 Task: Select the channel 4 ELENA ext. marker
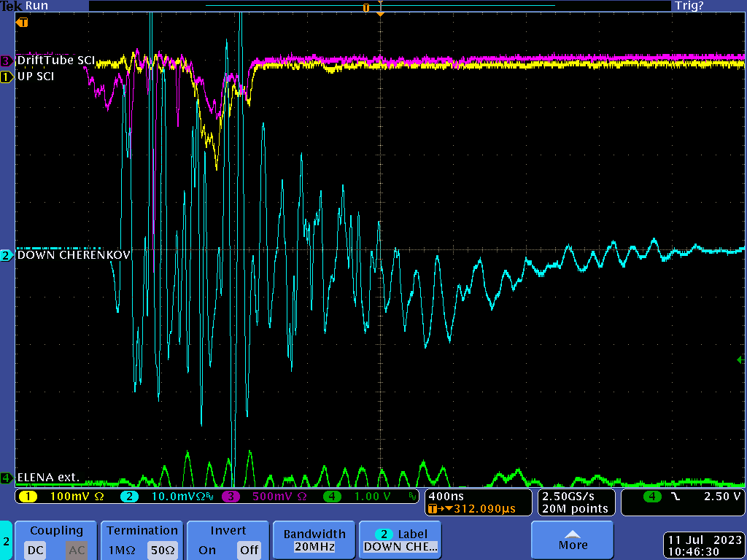(x=7, y=478)
